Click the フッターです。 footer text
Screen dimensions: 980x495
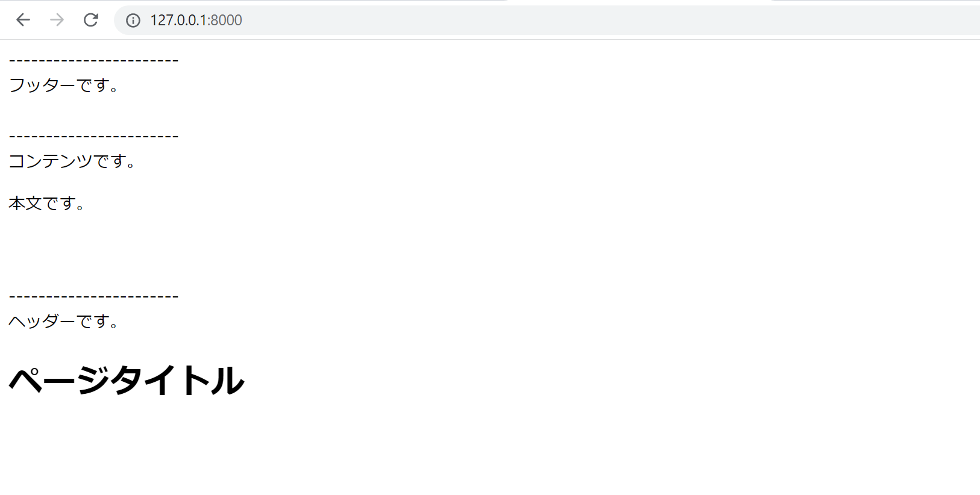[x=64, y=86]
